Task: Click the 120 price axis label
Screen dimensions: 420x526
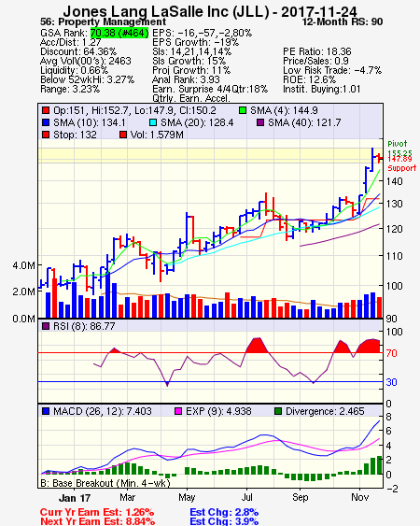Action: coord(394,229)
